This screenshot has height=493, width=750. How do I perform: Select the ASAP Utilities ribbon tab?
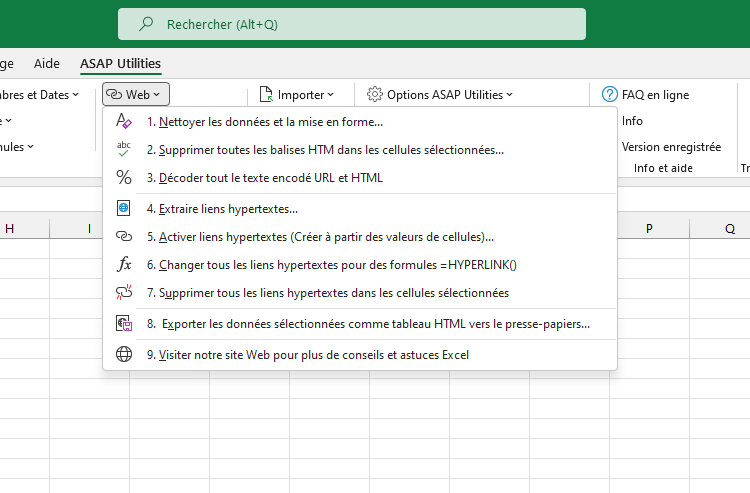(121, 63)
